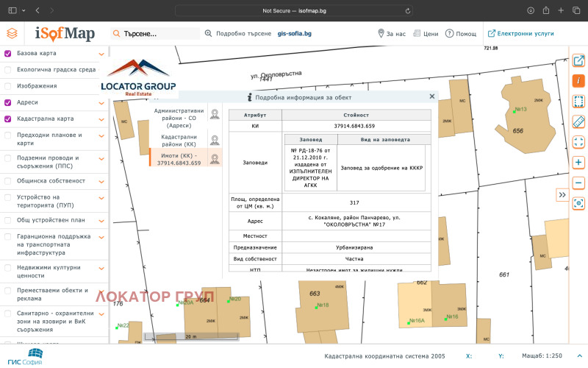Expand the Кадастрална карта layer options
588x368 pixels.
[101, 119]
